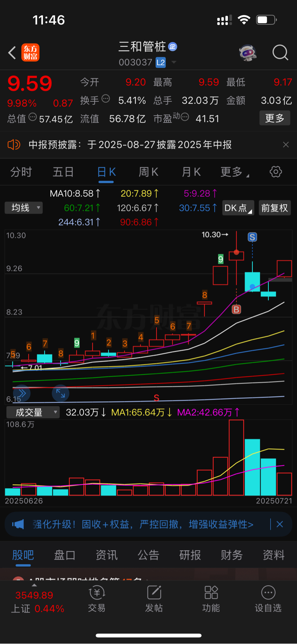The height and width of the screenshot is (644, 297).
Task: Tap the 市盈 info circle icon
Action: [x=185, y=117]
